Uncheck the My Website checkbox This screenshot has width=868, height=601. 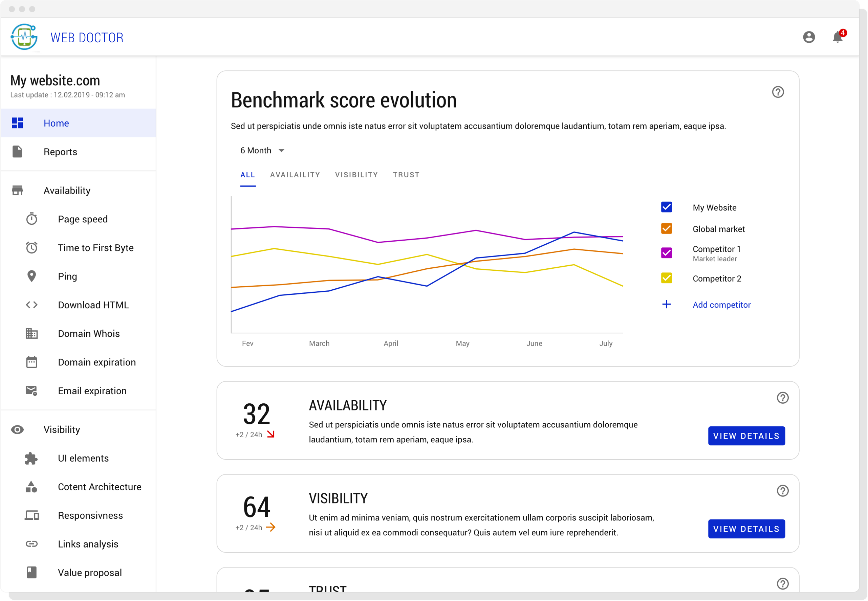pyautogui.click(x=667, y=207)
